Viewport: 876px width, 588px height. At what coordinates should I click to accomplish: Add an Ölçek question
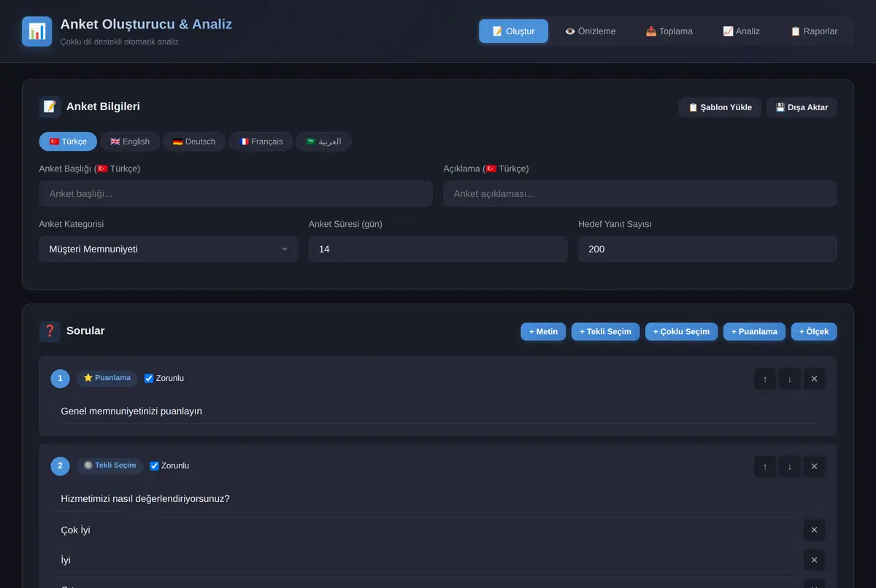814,332
